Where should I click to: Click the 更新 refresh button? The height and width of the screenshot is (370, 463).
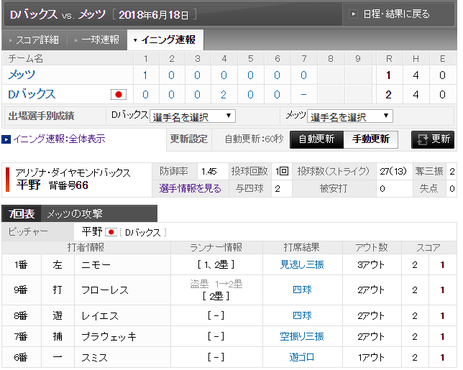click(x=433, y=139)
